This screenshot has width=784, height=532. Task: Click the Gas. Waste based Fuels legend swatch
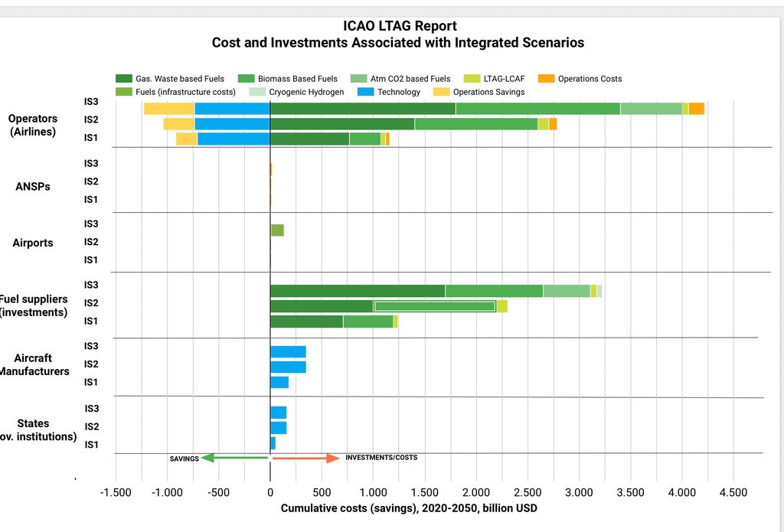point(124,79)
